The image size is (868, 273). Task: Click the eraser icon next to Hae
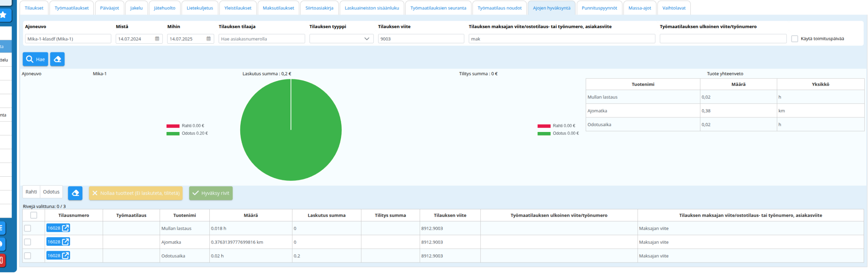click(x=57, y=59)
